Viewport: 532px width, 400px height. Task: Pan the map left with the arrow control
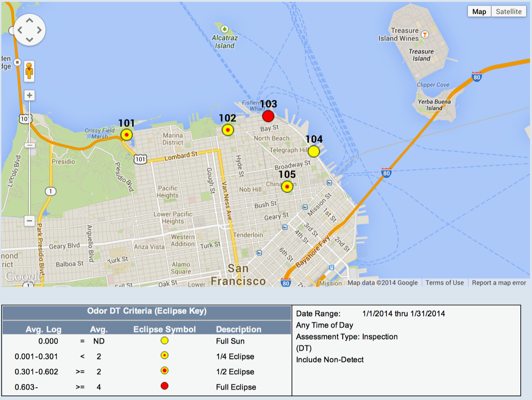19,30
